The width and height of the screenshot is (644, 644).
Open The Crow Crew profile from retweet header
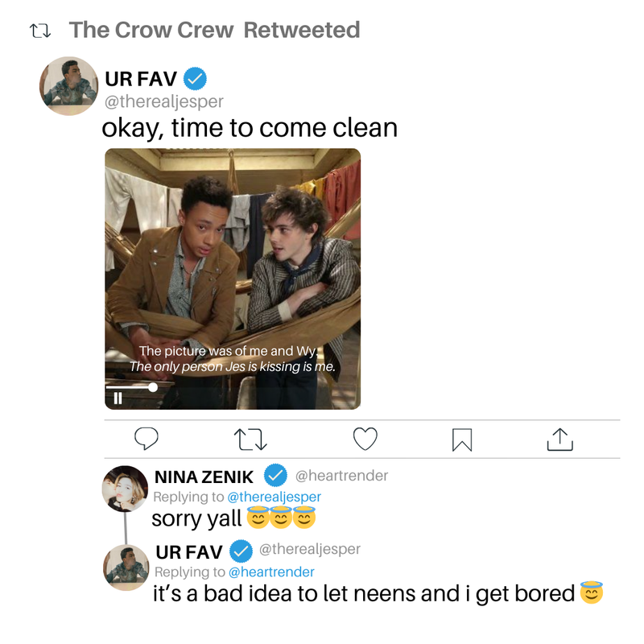click(151, 30)
